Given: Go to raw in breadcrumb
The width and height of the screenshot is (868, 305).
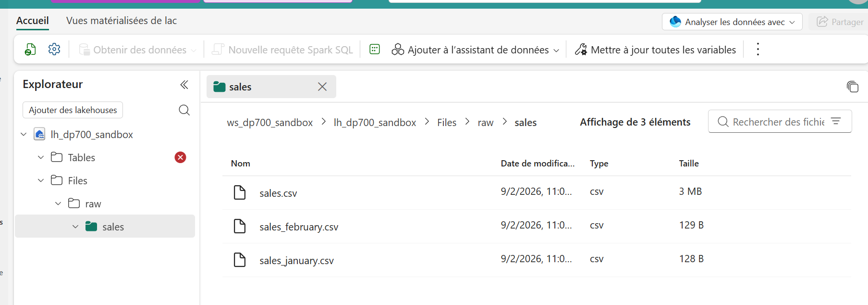Looking at the screenshot, I should pyautogui.click(x=486, y=123).
